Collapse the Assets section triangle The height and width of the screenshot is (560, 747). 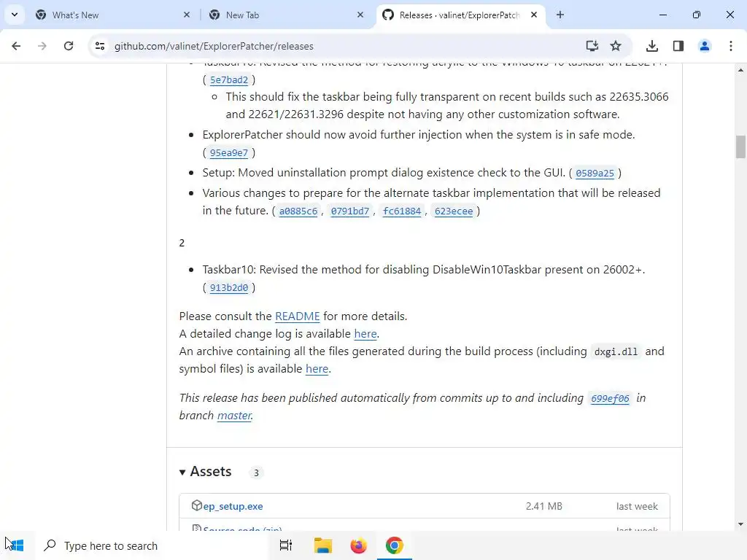[182, 472]
